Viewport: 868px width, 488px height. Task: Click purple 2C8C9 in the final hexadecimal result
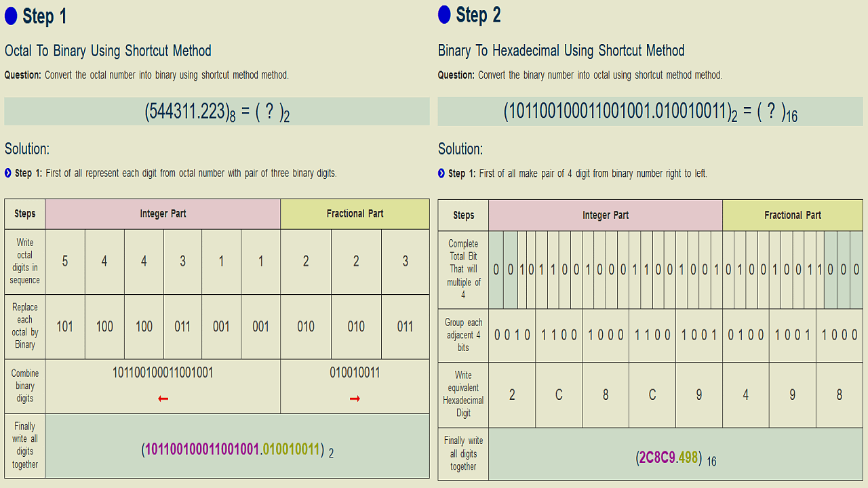click(x=657, y=457)
